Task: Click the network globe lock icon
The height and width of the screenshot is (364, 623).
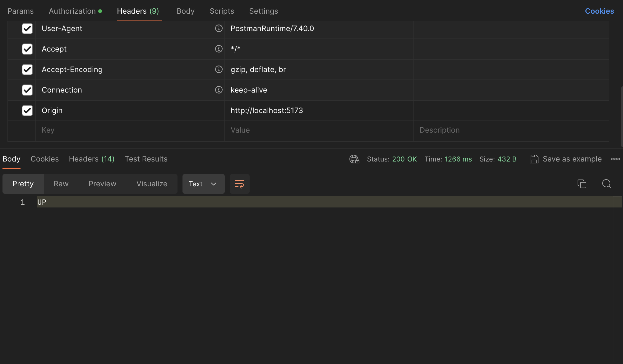Action: coord(354,159)
